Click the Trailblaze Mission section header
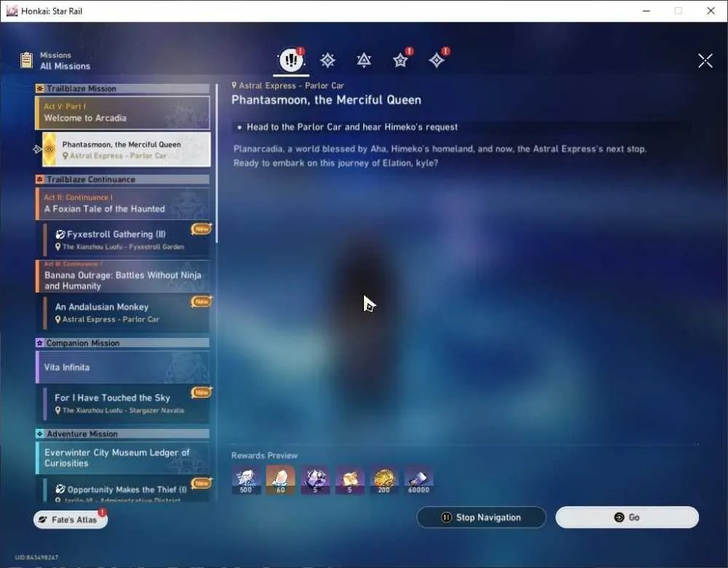The image size is (728, 568). pos(122,89)
